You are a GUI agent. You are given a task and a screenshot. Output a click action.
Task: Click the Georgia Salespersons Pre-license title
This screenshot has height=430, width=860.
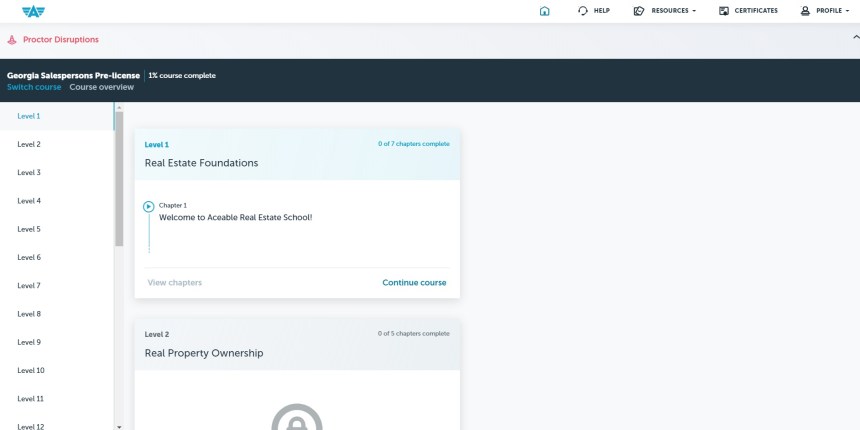point(73,76)
